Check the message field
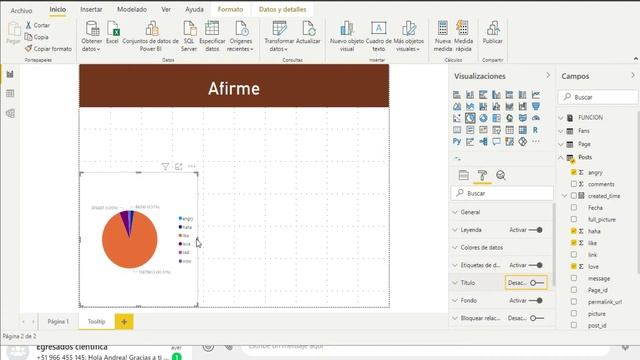Viewport: 640px width, 360px height. coord(573,278)
